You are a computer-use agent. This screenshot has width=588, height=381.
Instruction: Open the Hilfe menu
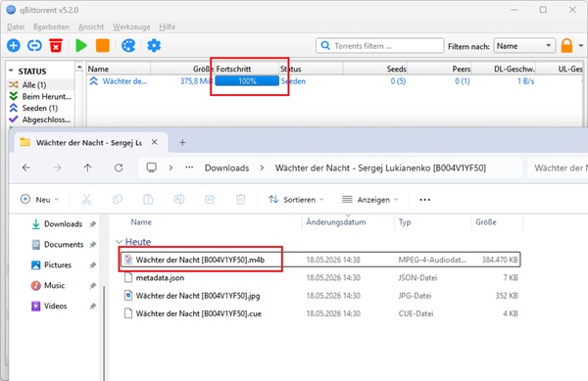pyautogui.click(x=168, y=26)
